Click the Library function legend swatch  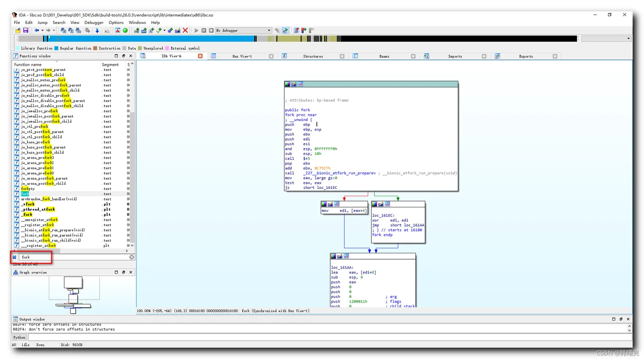[x=17, y=48]
